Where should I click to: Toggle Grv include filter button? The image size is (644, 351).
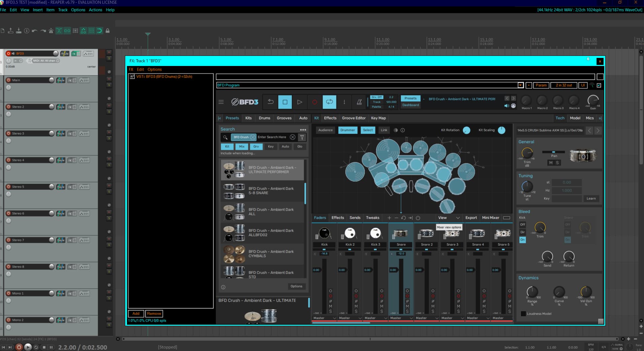click(x=256, y=147)
